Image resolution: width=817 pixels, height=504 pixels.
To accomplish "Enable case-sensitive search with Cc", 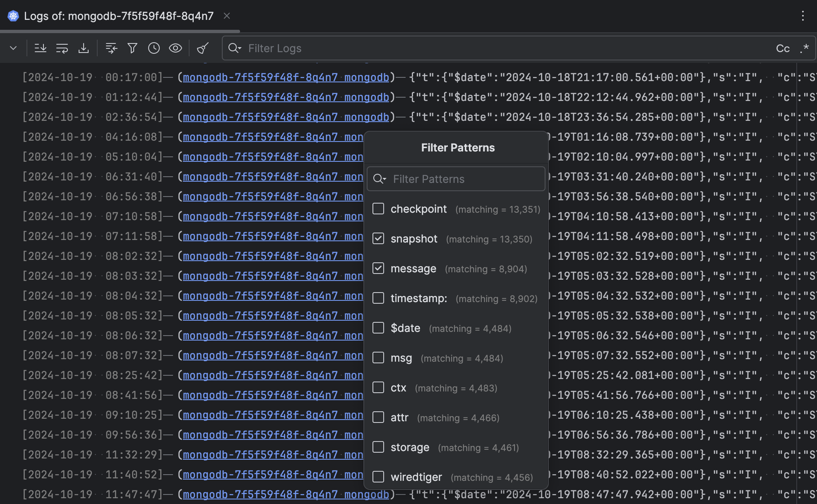I will click(783, 48).
